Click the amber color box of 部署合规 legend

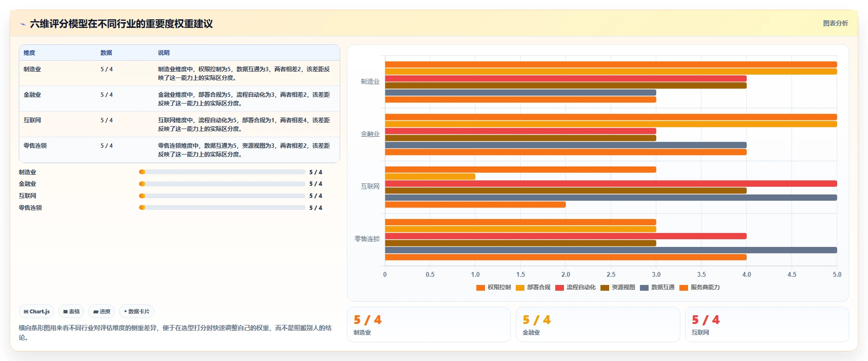point(520,288)
